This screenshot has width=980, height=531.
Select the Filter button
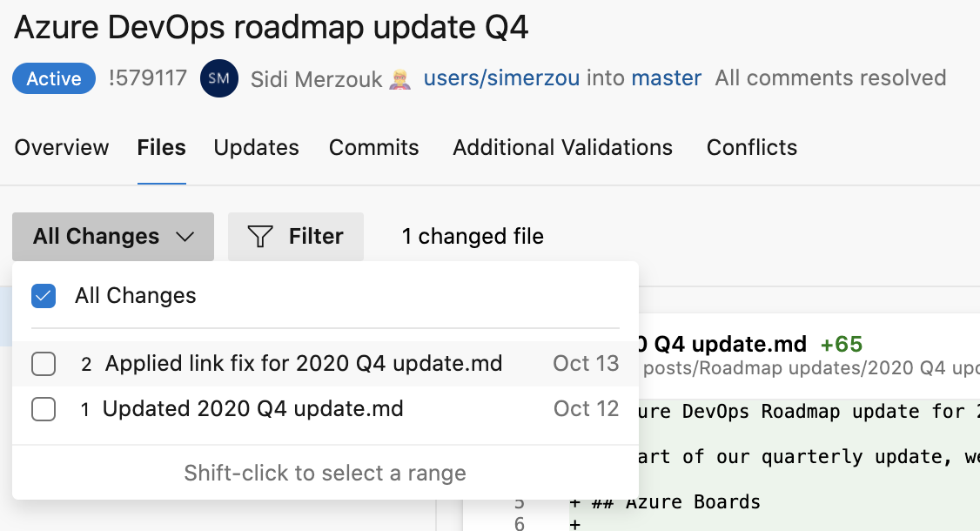tap(296, 236)
